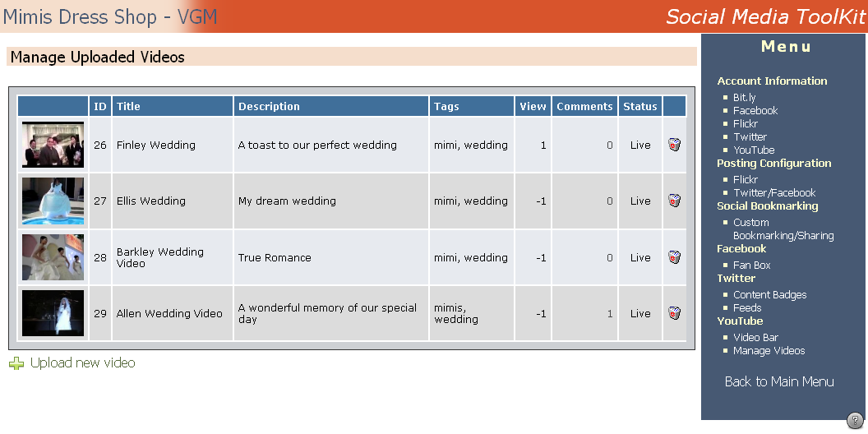Click the Upload new video link
The image size is (868, 434).
(x=82, y=363)
